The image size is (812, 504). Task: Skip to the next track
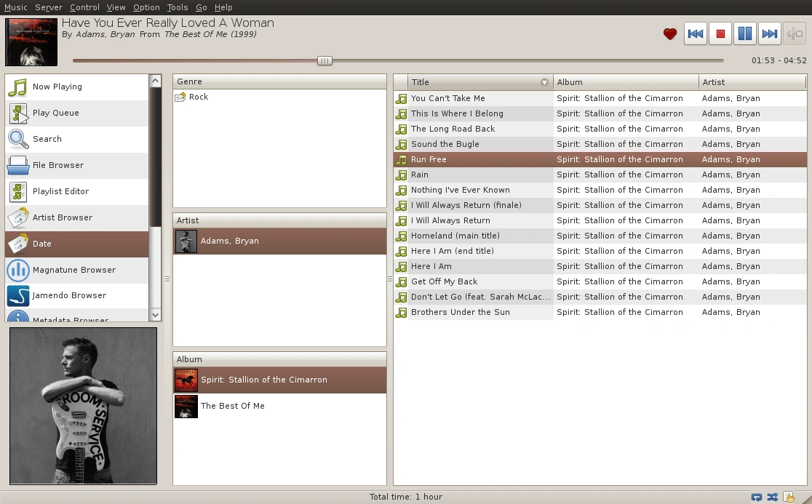pyautogui.click(x=770, y=34)
